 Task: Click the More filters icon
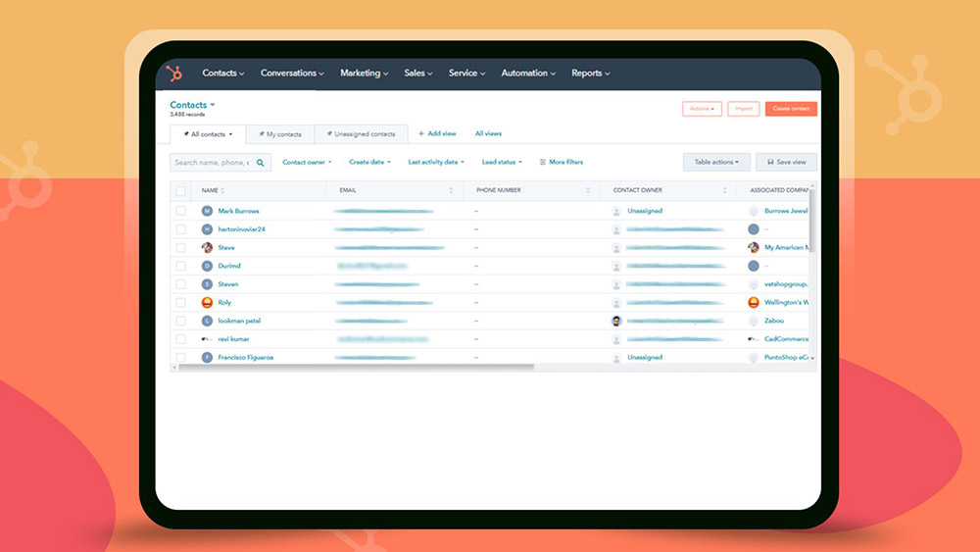(543, 162)
